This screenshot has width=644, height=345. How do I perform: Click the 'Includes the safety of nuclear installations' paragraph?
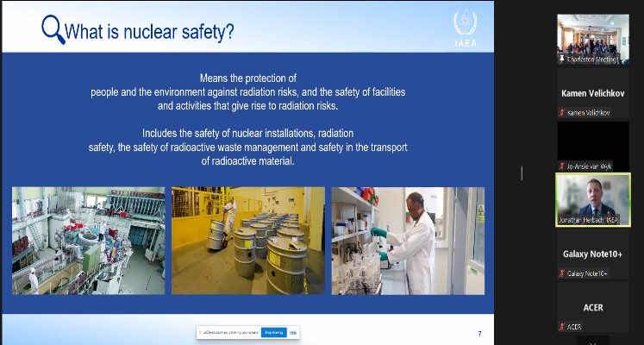pos(248,147)
